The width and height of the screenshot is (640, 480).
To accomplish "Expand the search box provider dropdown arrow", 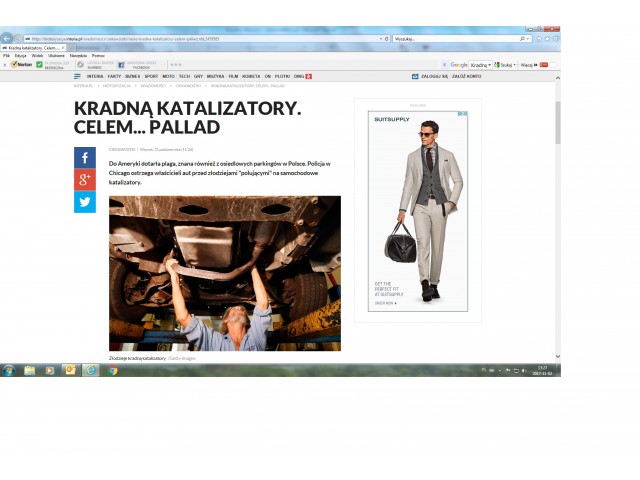I will click(x=526, y=39).
